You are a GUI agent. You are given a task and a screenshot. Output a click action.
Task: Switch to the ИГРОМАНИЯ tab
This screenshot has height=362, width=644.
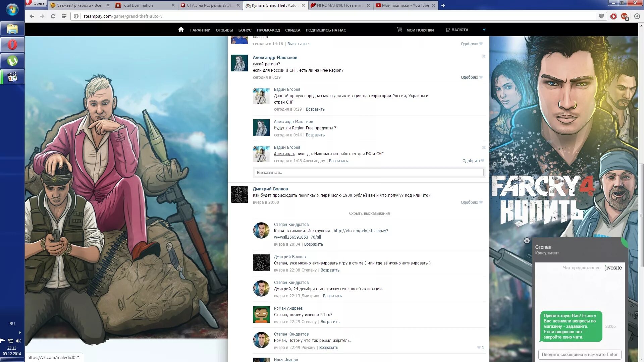(x=340, y=5)
